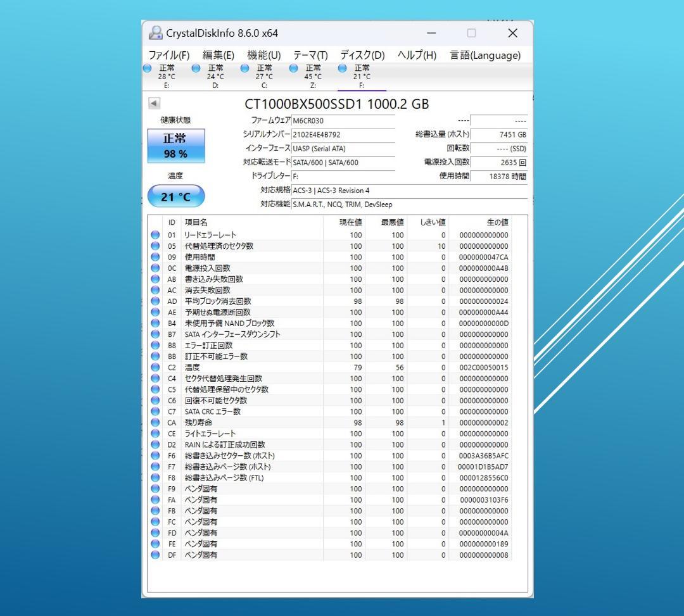Viewport: 684px width, 616px height.
Task: Click the transfer mode field SATA/600 | SATA/600
Action: pos(343,163)
